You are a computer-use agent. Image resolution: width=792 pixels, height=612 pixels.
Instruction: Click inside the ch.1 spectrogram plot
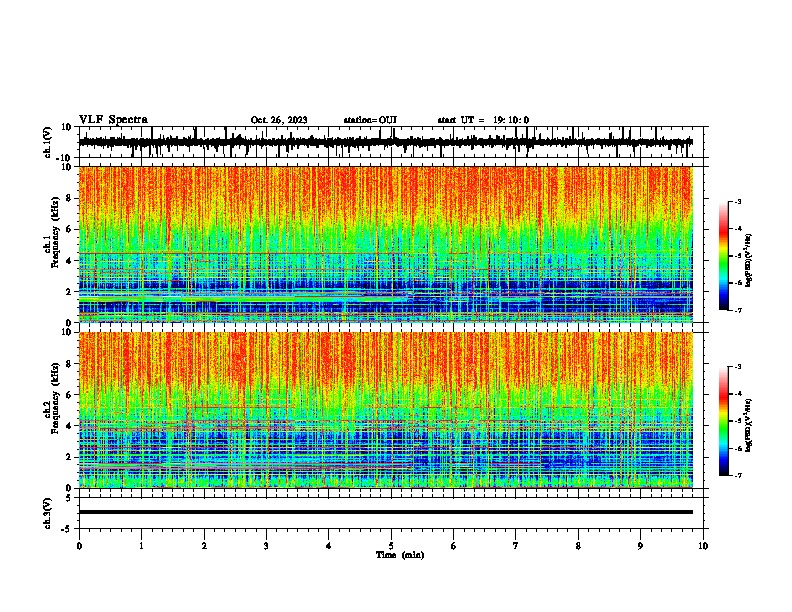386,244
